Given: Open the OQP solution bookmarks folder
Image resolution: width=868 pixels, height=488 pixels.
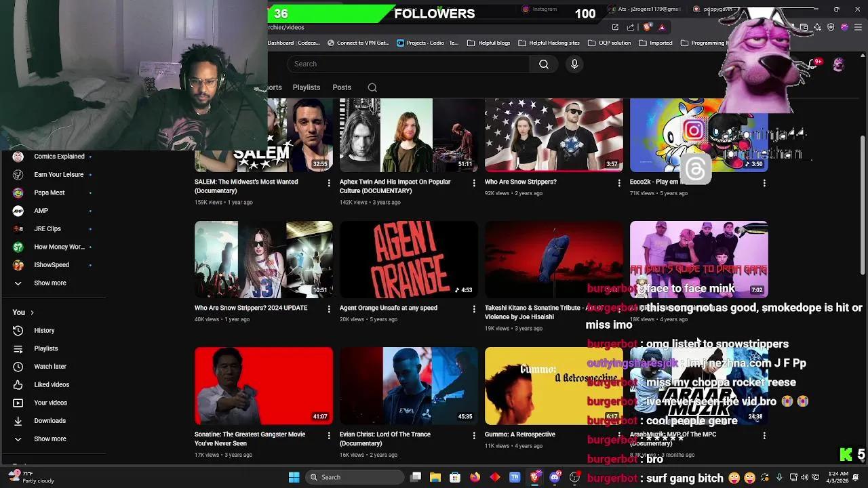Looking at the screenshot, I should 608,43.
